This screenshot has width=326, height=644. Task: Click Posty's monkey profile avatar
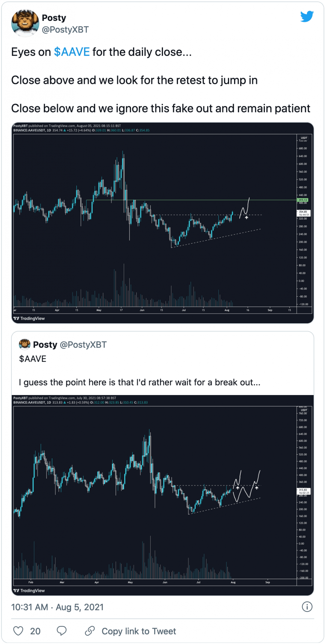click(25, 23)
